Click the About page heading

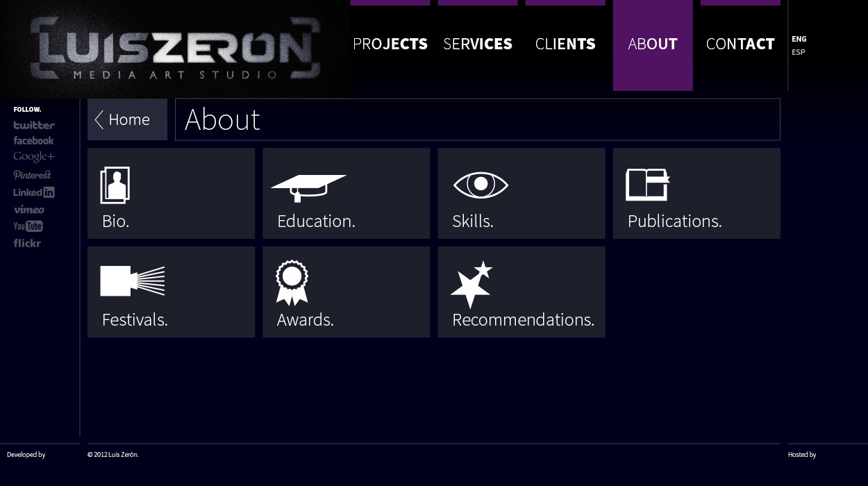coord(222,119)
